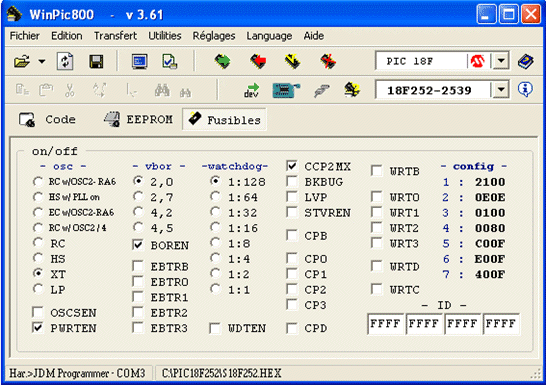Viewport: 547px width, 386px height.
Task: Reload the current file via refresh icon
Action: tap(65, 62)
